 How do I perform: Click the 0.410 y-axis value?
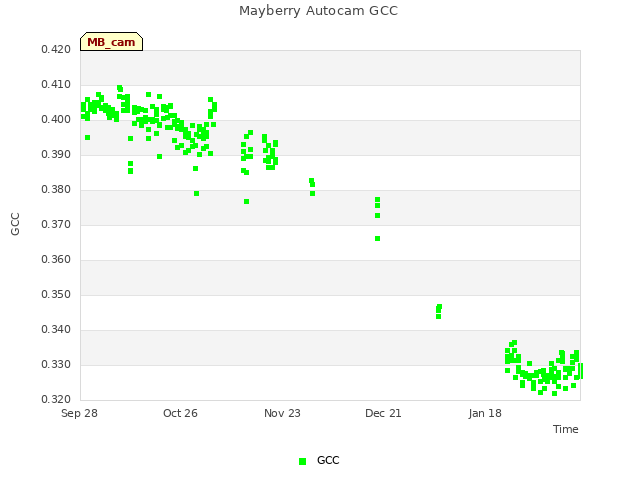pos(56,84)
